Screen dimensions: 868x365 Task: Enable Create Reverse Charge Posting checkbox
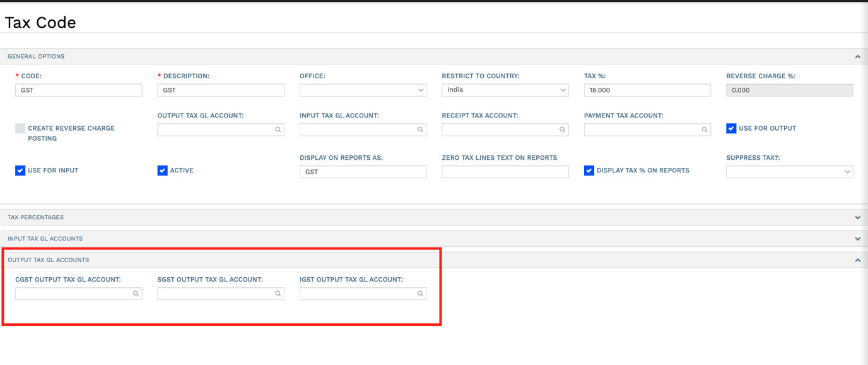pos(20,128)
